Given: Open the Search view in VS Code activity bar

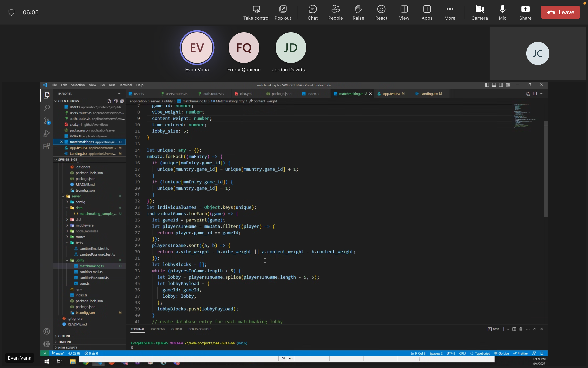Looking at the screenshot, I should 46,108.
